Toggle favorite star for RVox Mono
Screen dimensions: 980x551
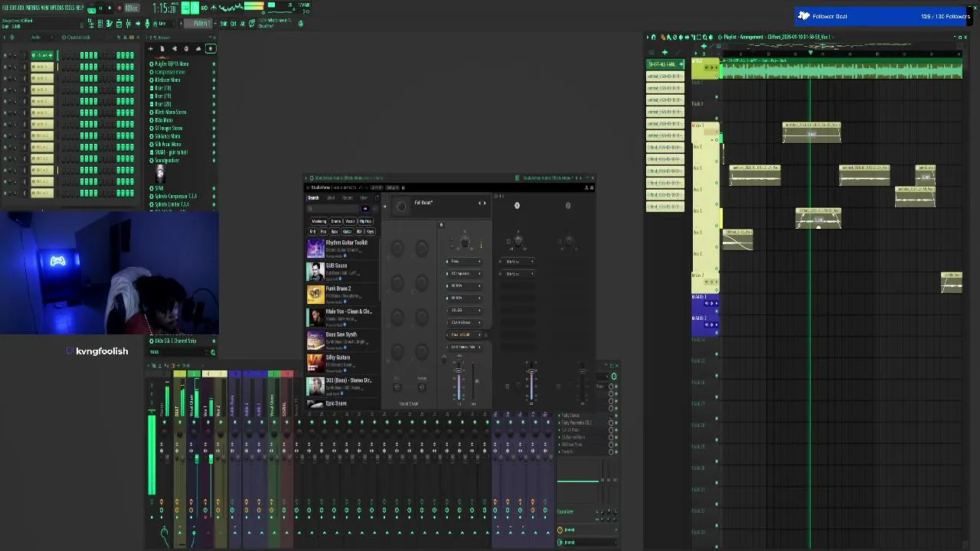[214, 120]
